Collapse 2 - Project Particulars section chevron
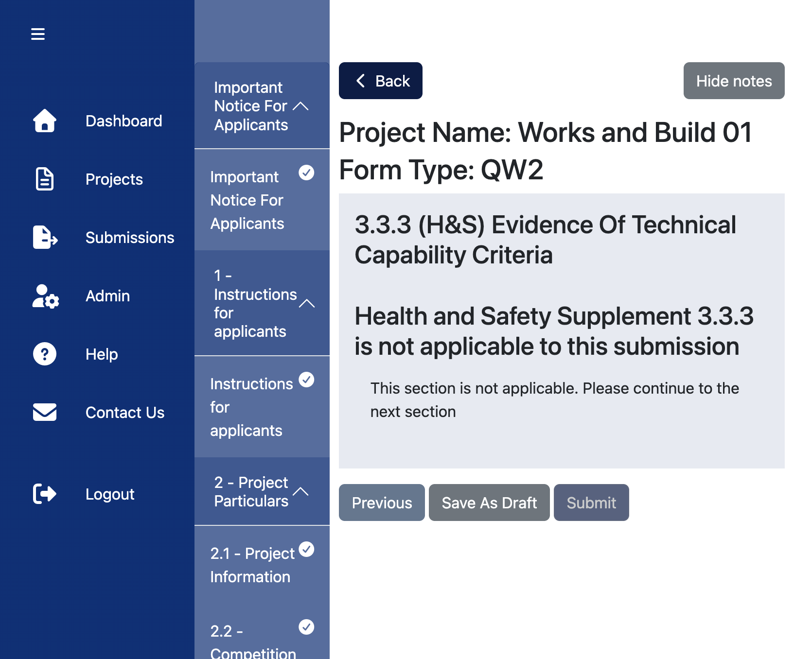 tap(301, 491)
